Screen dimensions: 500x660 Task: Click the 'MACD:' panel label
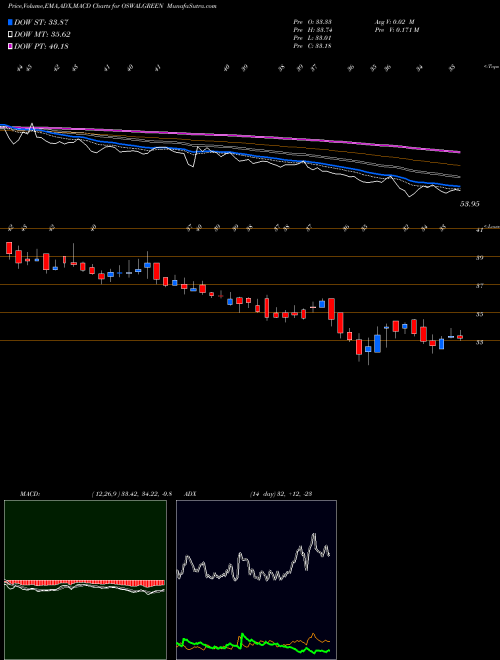(x=29, y=494)
